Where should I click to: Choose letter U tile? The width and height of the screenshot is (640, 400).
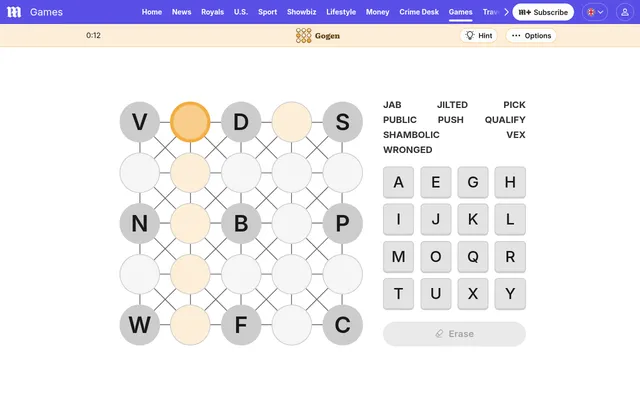click(436, 294)
